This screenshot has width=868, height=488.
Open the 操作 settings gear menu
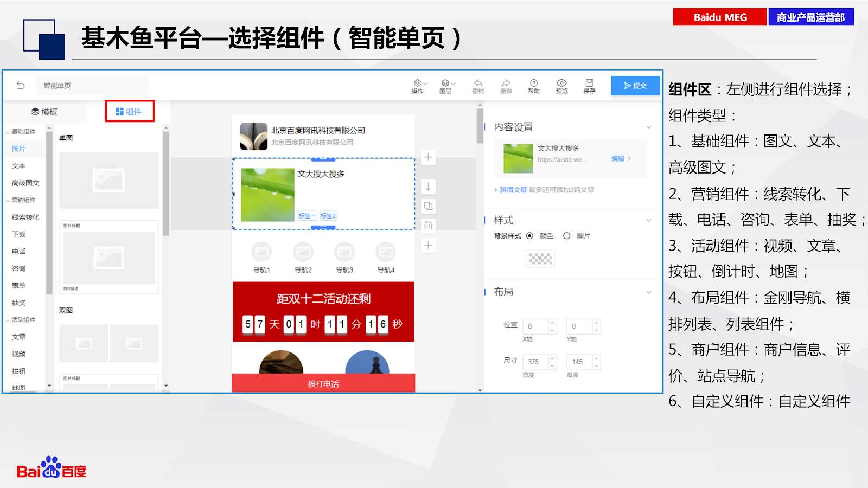pos(418,86)
